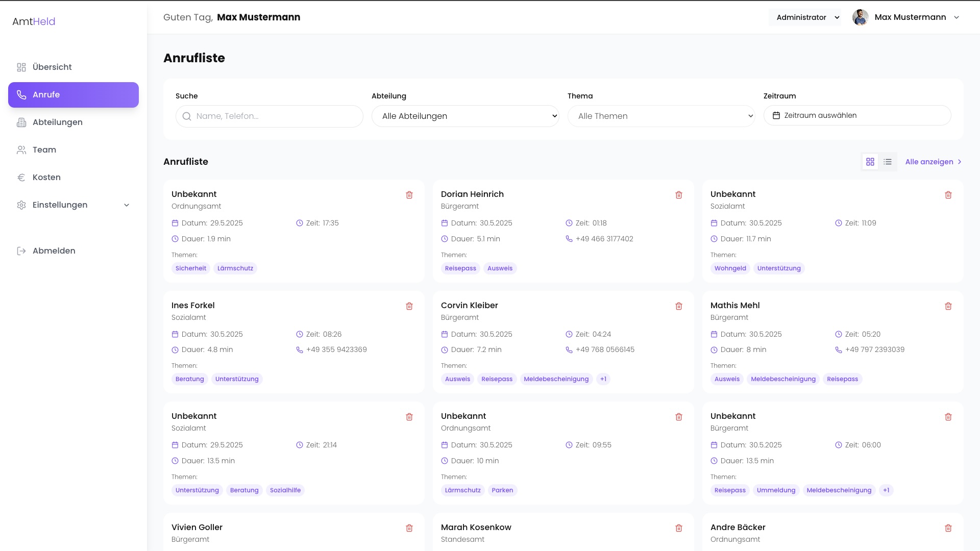980x551 pixels.
Task: Open the Alle Themen dropdown
Action: pyautogui.click(x=661, y=116)
